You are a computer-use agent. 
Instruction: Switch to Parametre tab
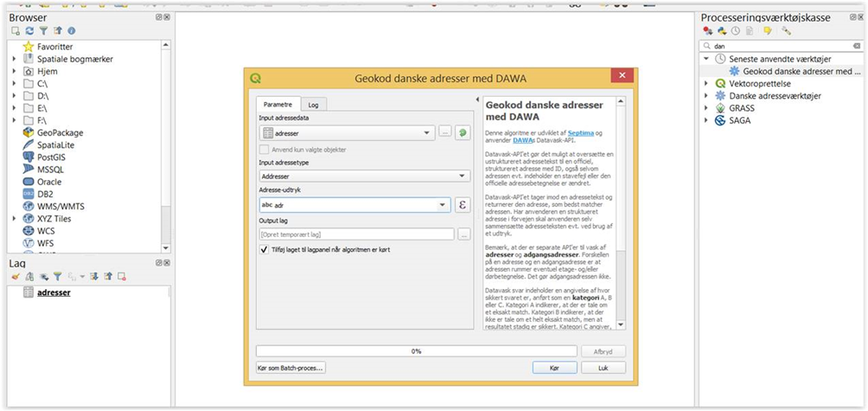pos(278,104)
